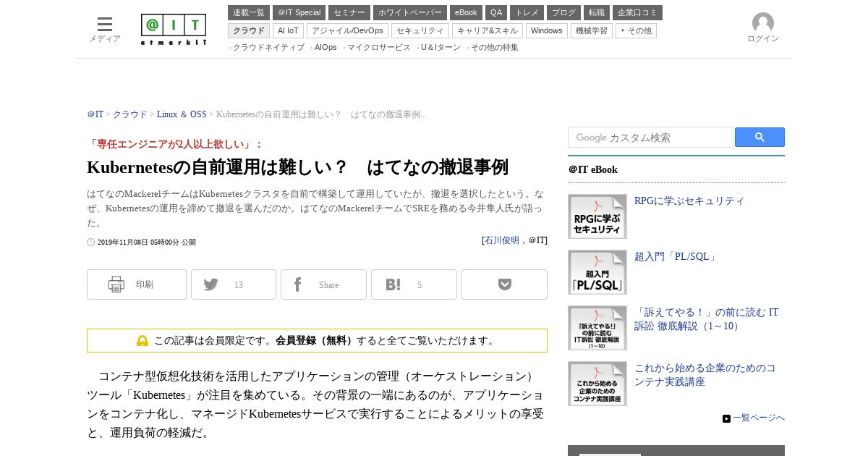Click the RPGに学ぶセキュリティ eBook thumbnail
The height and width of the screenshot is (456, 868).
coord(597,216)
